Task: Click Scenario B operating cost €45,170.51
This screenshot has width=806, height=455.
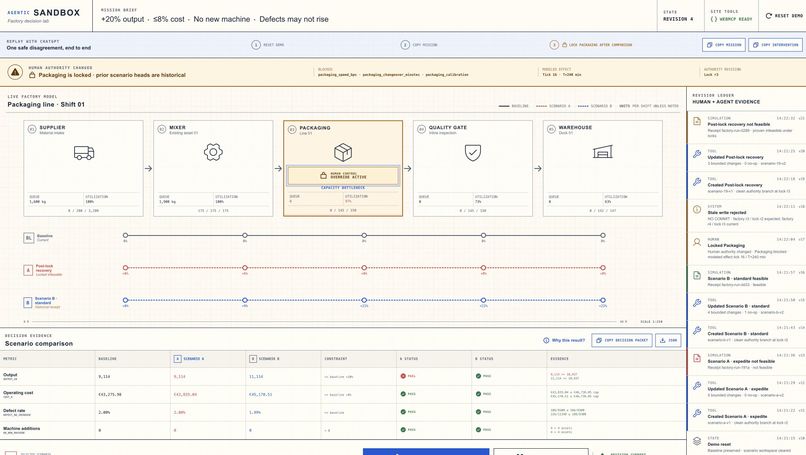Action: (x=261, y=394)
